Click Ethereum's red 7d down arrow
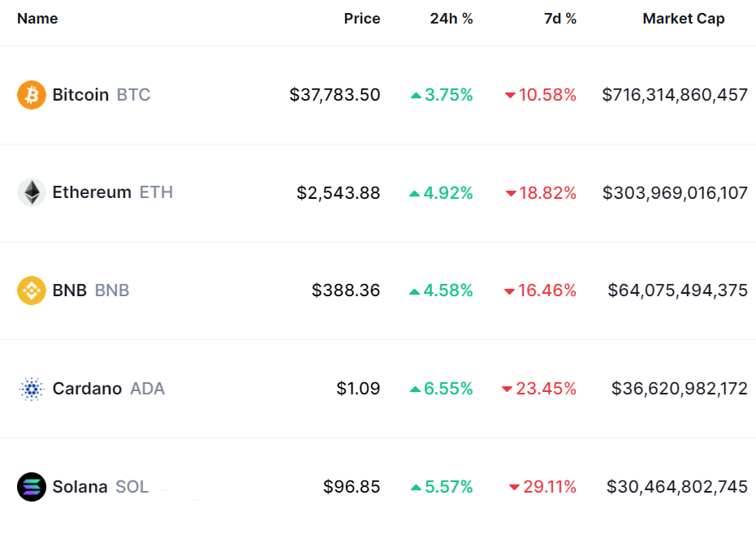The image size is (756, 534). 511,194
